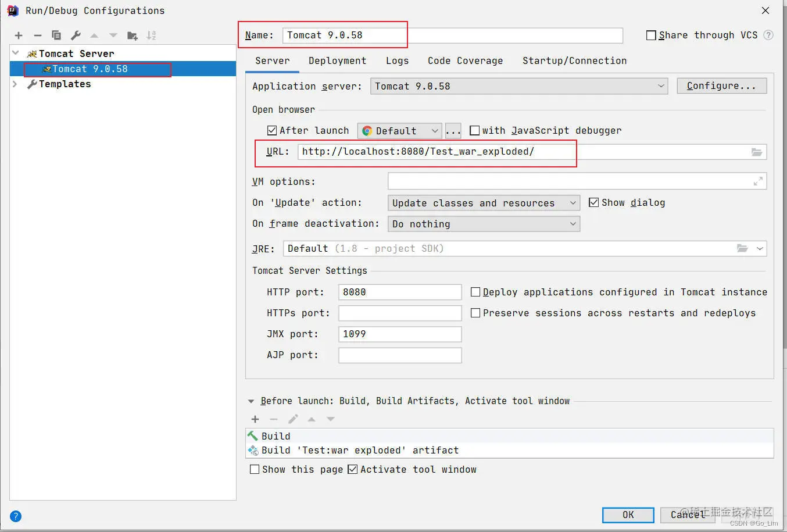Select Tomcat 9.0.58 configuration in tree
Viewport: 787px width, 532px height.
pyautogui.click(x=123, y=69)
